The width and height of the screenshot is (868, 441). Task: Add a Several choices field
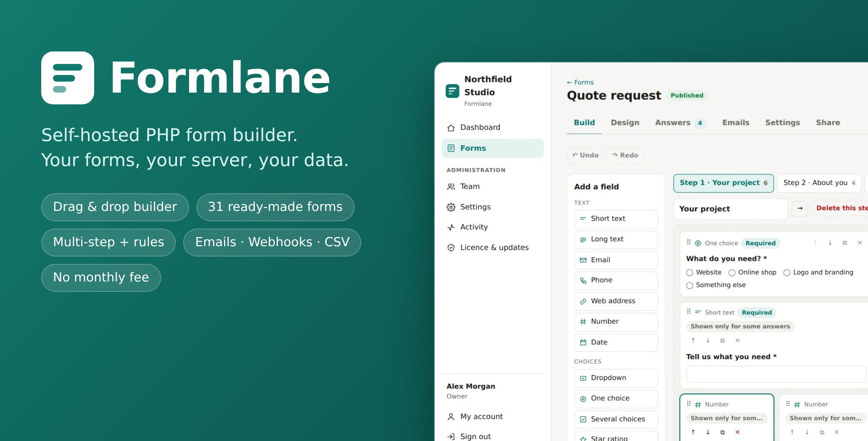[616, 419]
